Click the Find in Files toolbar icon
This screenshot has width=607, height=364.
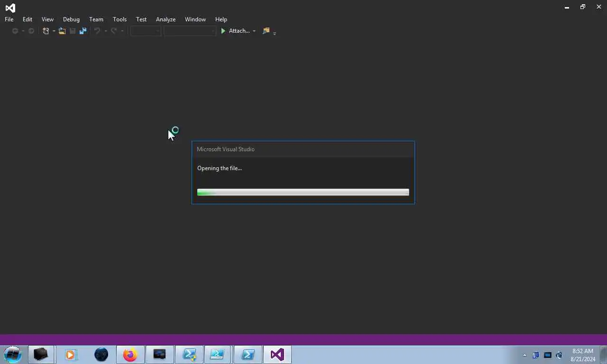[x=266, y=31]
